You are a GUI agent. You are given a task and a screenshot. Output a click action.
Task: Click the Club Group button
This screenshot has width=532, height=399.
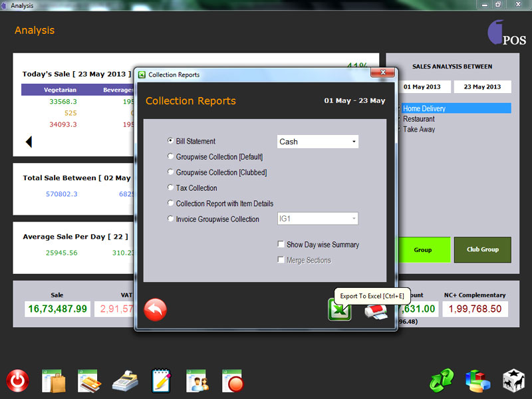482,250
